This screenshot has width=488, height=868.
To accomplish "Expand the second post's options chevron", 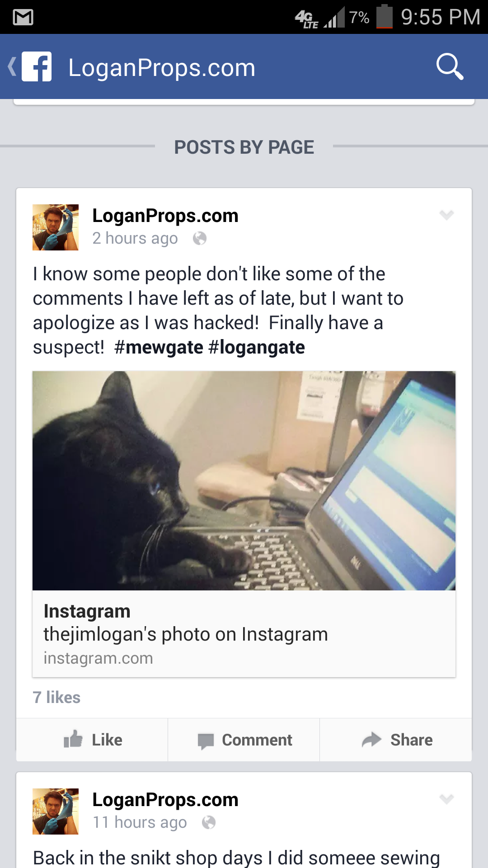I will [446, 799].
